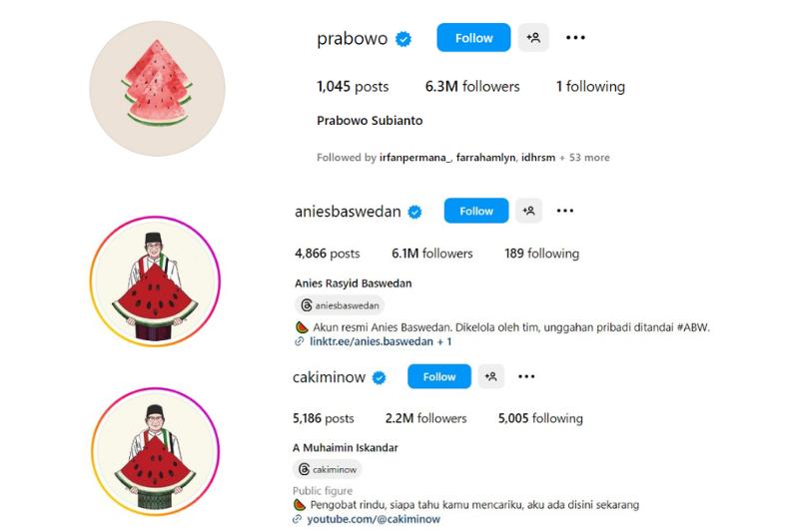Open the cakiminow Threads badge
Screen dimensions: 799x532
tap(328, 469)
